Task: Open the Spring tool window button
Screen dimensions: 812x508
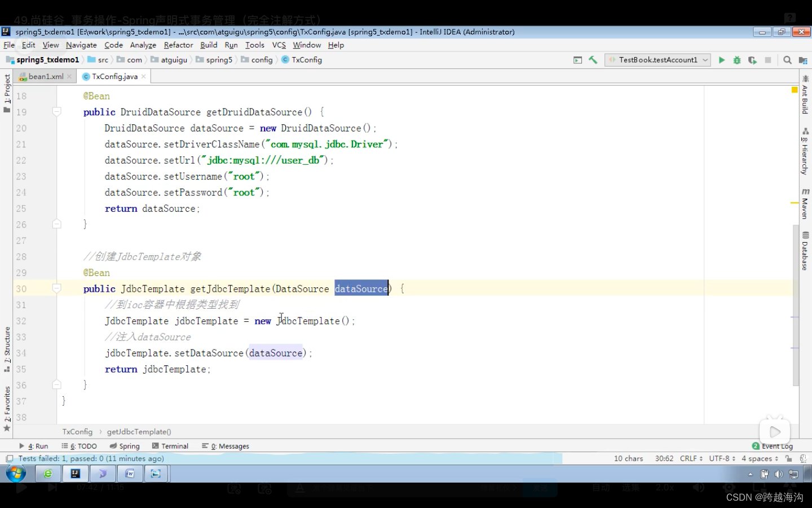Action: coord(125,446)
